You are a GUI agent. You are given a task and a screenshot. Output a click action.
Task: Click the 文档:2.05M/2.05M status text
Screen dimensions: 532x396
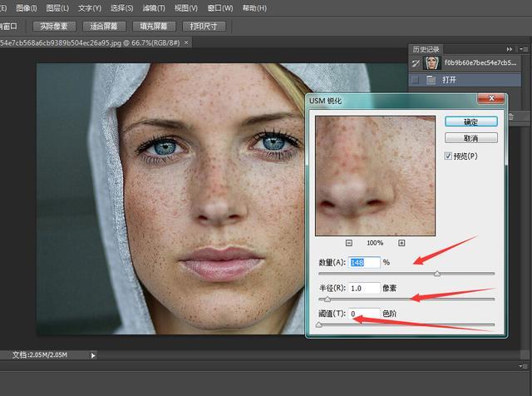40,355
